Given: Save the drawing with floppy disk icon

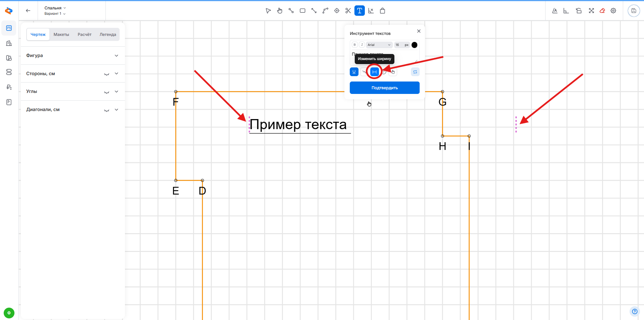Looking at the screenshot, I should coord(634,11).
